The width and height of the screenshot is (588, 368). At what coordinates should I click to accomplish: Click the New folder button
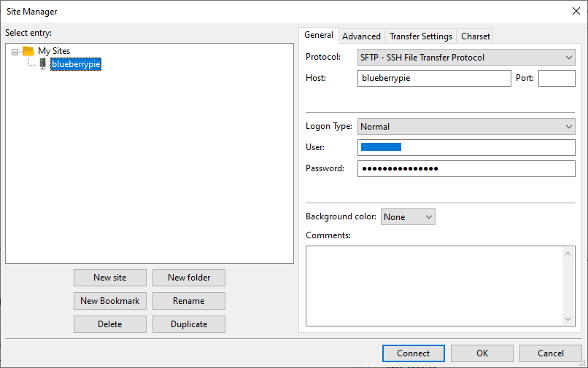189,278
